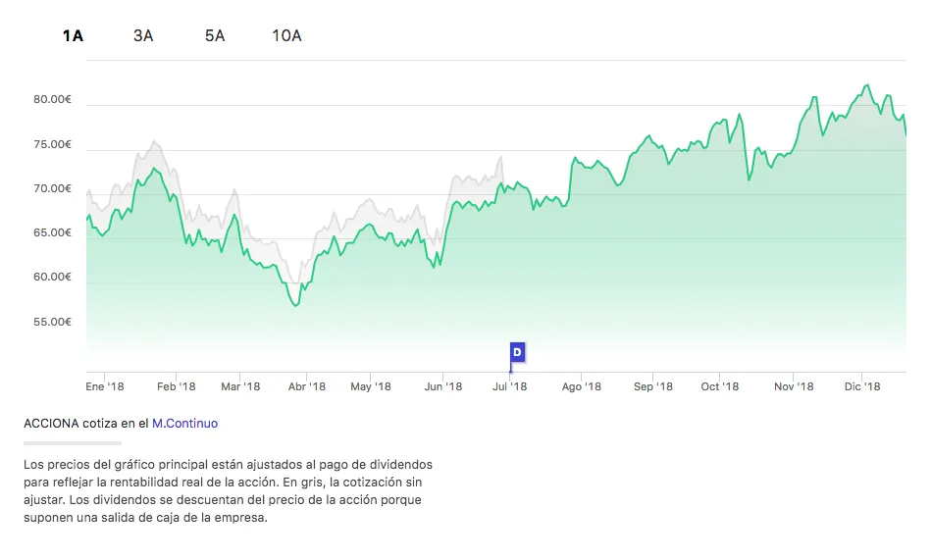Screen dimensions: 931x560
Task: Select the Ago '18 axis label
Action: pyautogui.click(x=582, y=386)
